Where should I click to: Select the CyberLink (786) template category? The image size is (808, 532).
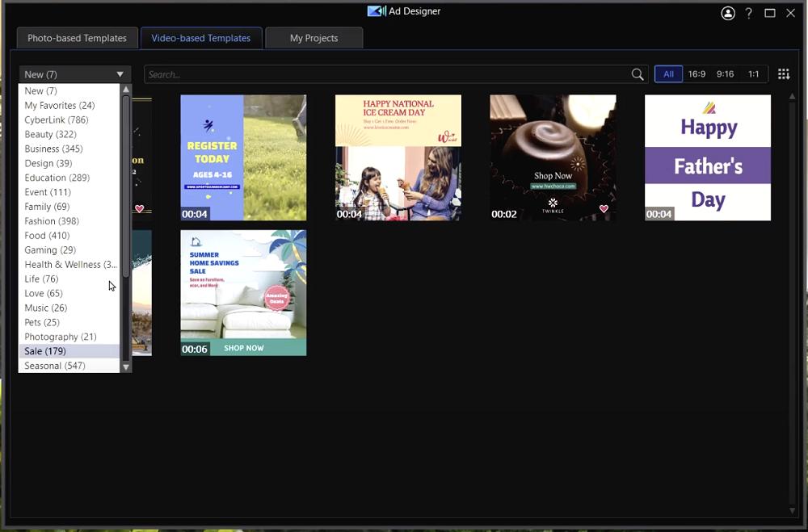click(x=54, y=119)
